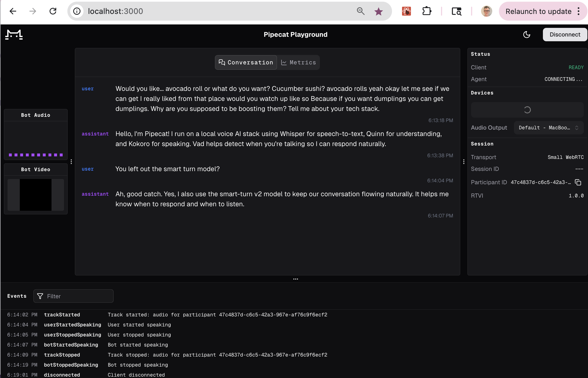
Task: Reload the page
Action: (x=53, y=11)
